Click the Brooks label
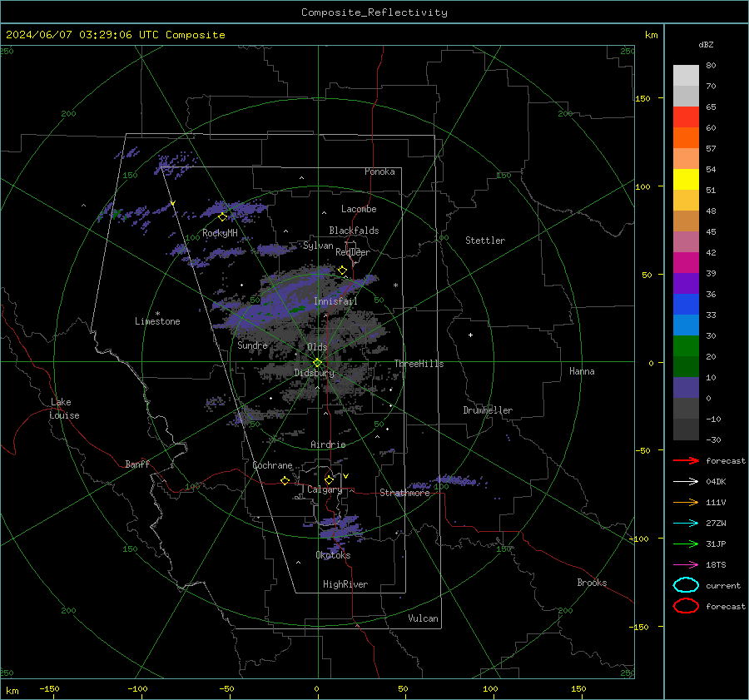This screenshot has height=700, width=749. pyautogui.click(x=592, y=583)
